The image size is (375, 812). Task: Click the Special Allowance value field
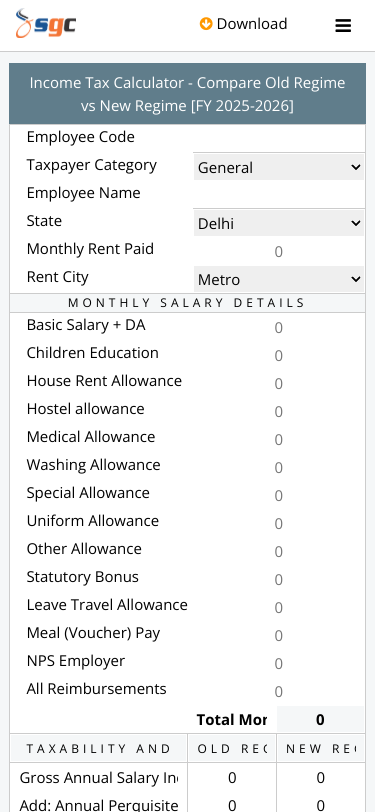(279, 495)
